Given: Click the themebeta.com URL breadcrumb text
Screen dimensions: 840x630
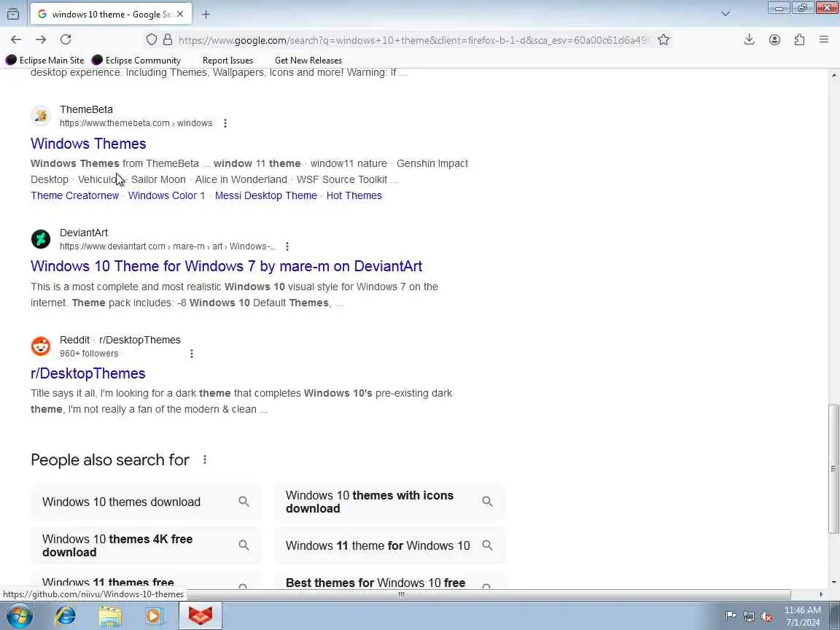Looking at the screenshot, I should [136, 123].
